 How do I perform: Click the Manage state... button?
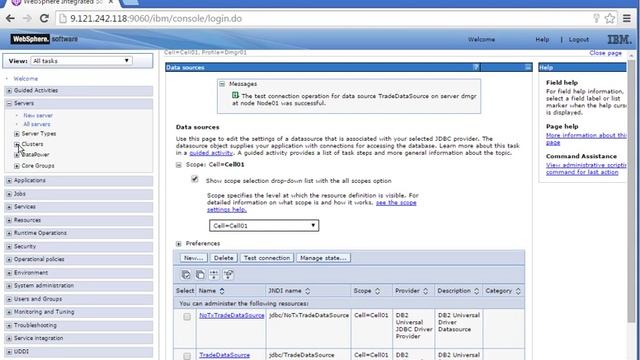323,258
